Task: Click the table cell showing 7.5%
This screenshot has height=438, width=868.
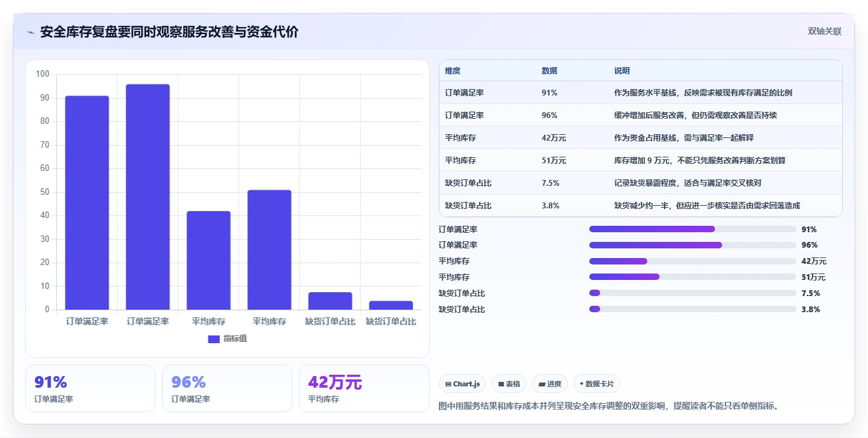Action: click(x=550, y=183)
